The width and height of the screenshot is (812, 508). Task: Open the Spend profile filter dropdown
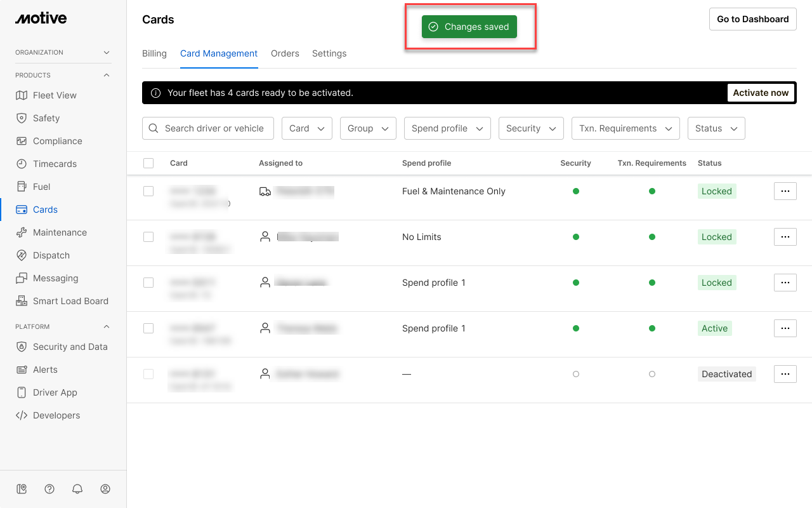click(x=447, y=128)
